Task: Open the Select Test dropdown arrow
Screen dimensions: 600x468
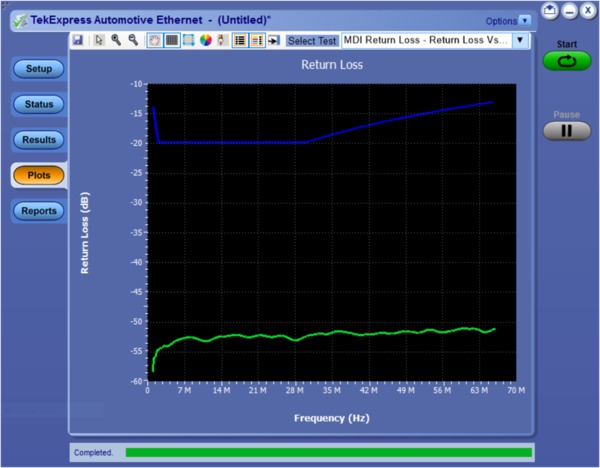Action: (x=520, y=41)
